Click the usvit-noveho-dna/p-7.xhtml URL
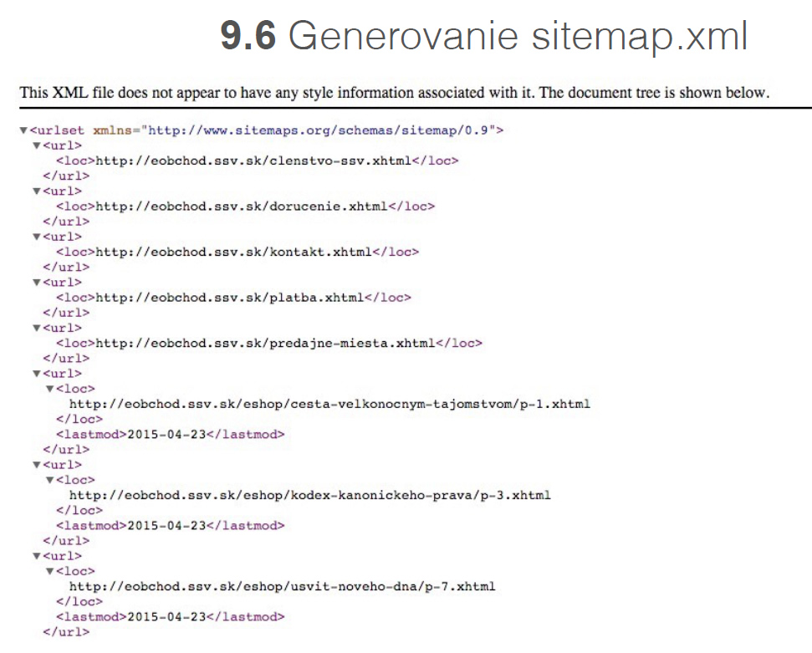 (x=282, y=586)
